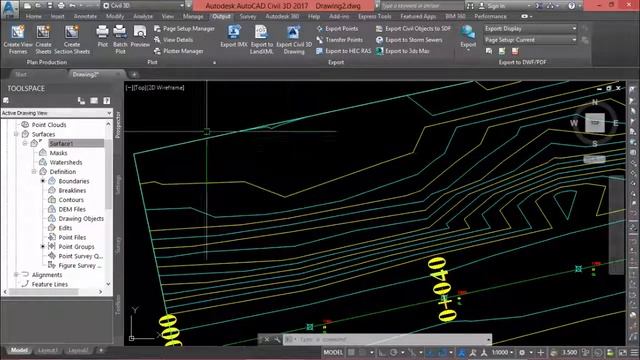
Task: Open the Analyze ribbon tab
Action: tap(143, 16)
